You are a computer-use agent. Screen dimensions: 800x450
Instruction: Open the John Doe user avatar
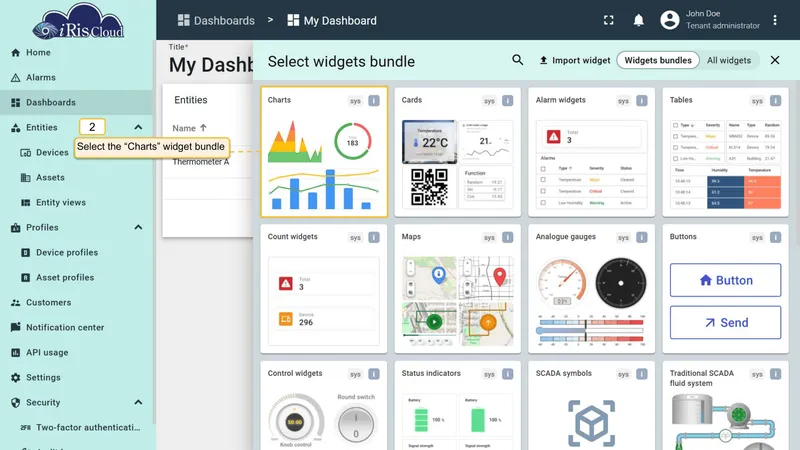tap(670, 20)
